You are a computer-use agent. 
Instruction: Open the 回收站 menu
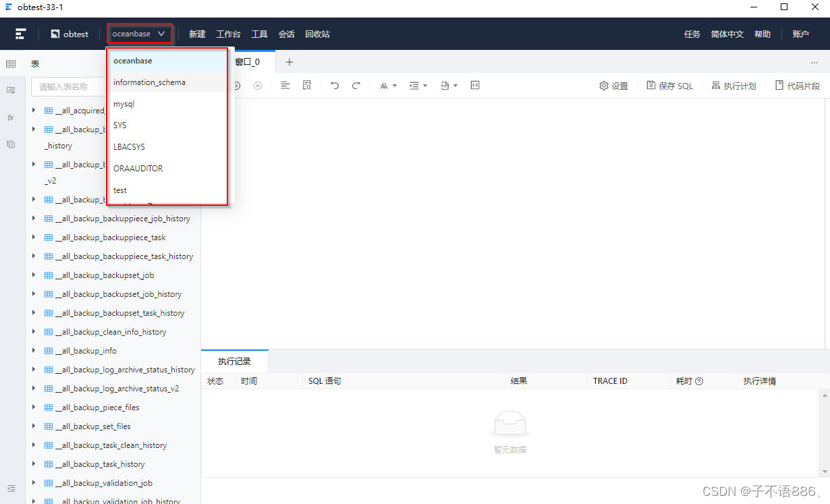pos(318,34)
